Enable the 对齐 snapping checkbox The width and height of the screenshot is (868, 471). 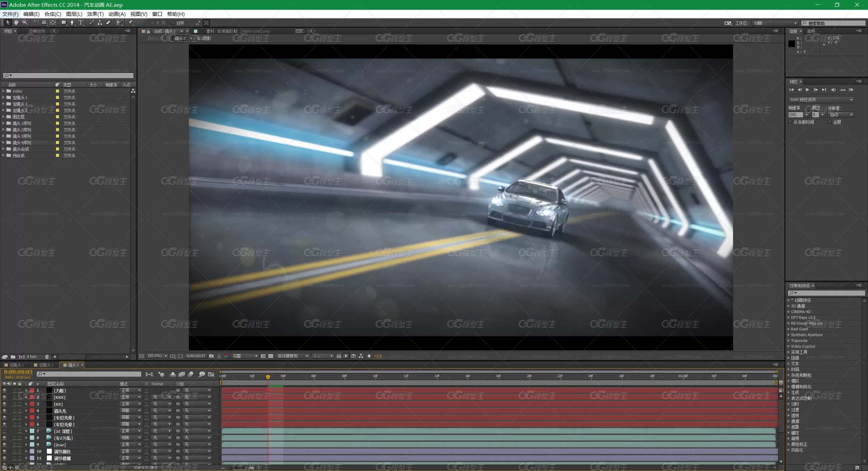click(173, 23)
